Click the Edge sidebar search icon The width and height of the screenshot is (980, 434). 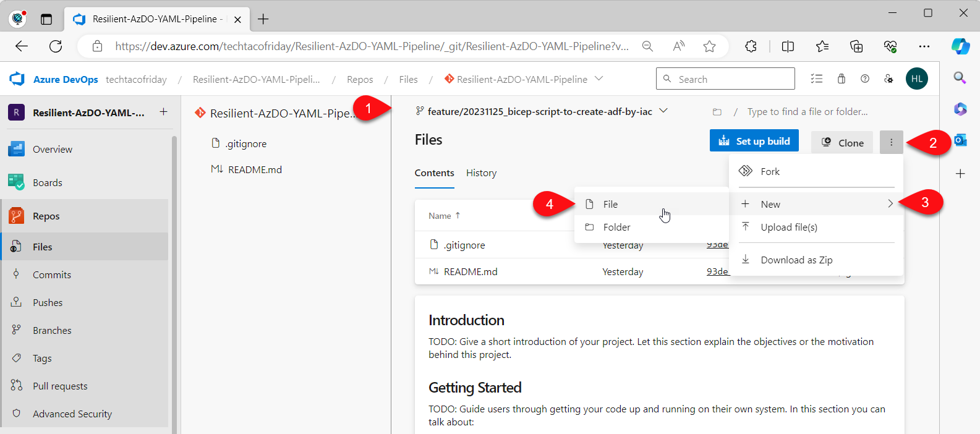click(x=960, y=77)
